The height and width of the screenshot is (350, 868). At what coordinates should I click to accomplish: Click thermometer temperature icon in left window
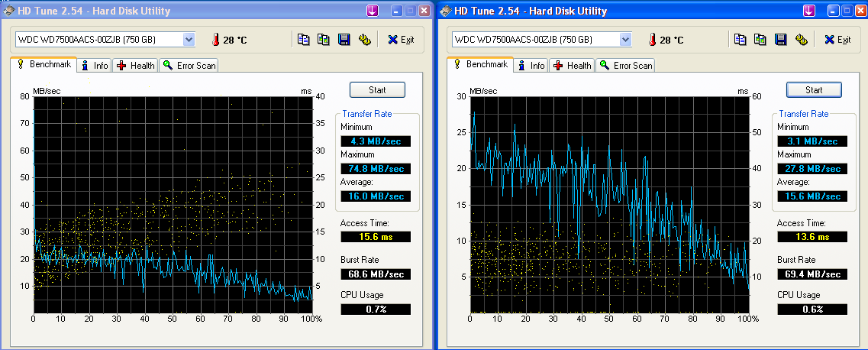216,40
